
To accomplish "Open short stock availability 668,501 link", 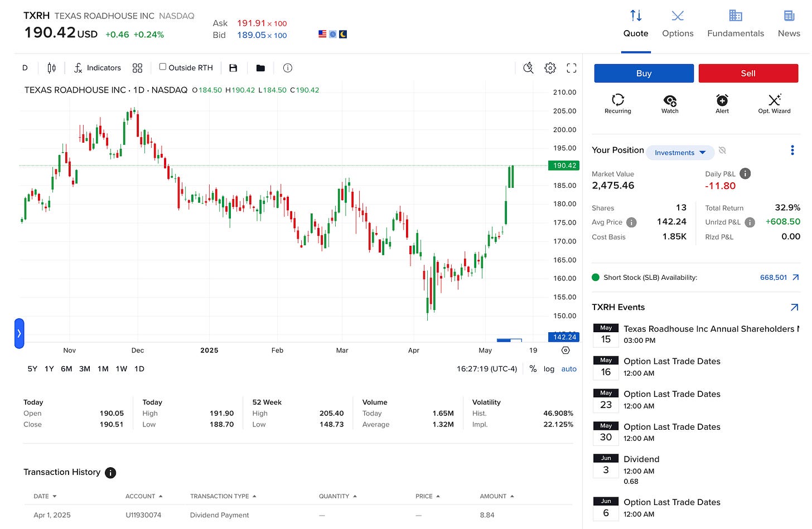I will 774,278.
